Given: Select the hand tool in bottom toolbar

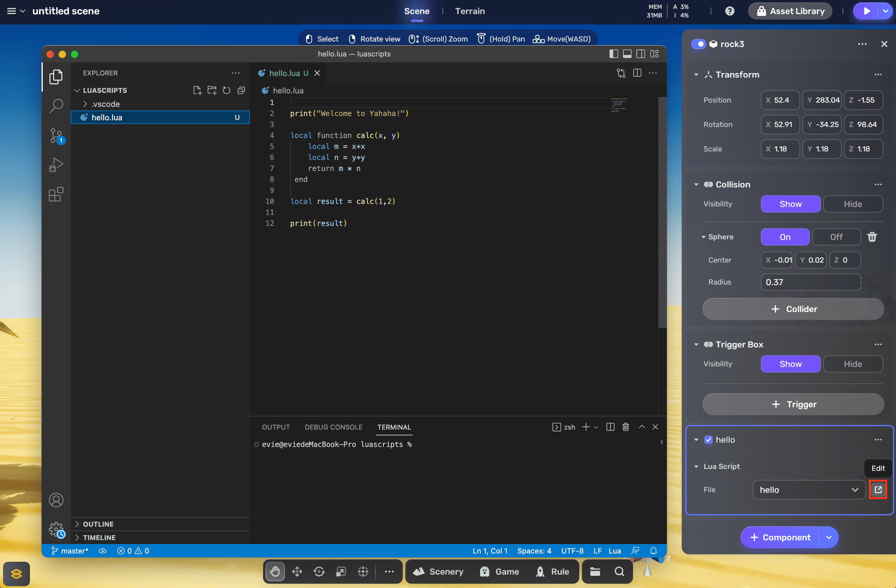Looking at the screenshot, I should [275, 571].
